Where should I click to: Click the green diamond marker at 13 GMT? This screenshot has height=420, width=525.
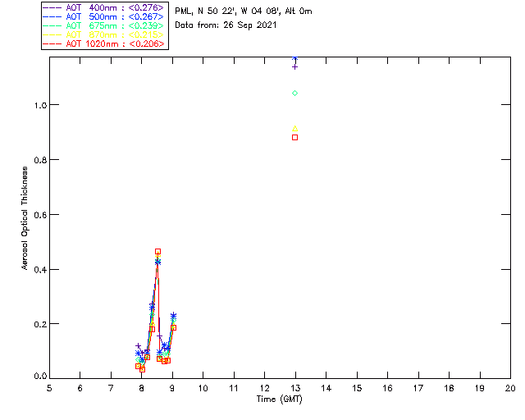pyautogui.click(x=294, y=94)
